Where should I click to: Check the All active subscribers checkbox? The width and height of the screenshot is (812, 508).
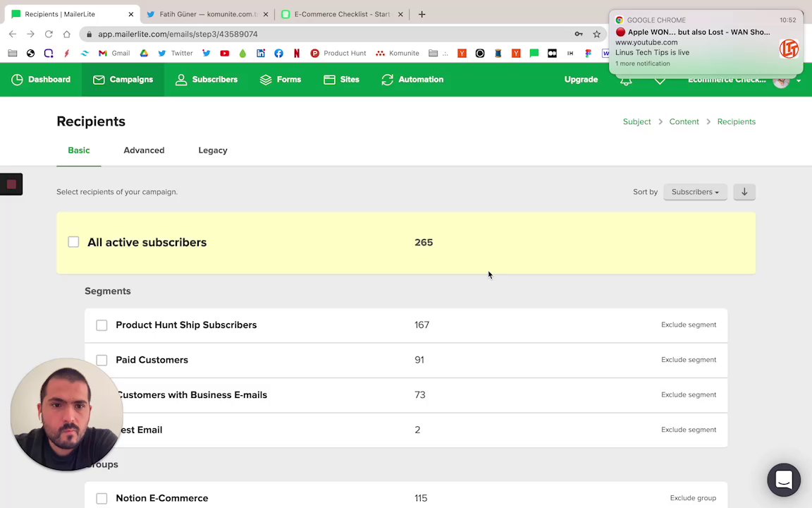73,242
